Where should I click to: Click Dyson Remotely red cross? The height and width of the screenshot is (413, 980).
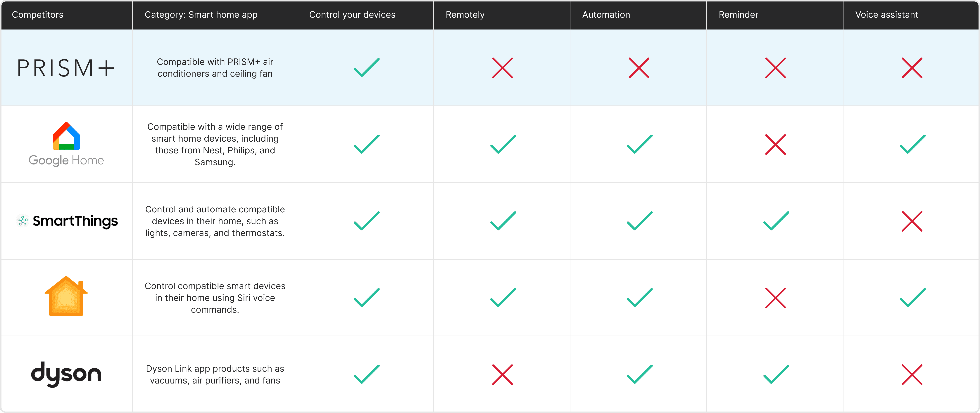pos(503,375)
